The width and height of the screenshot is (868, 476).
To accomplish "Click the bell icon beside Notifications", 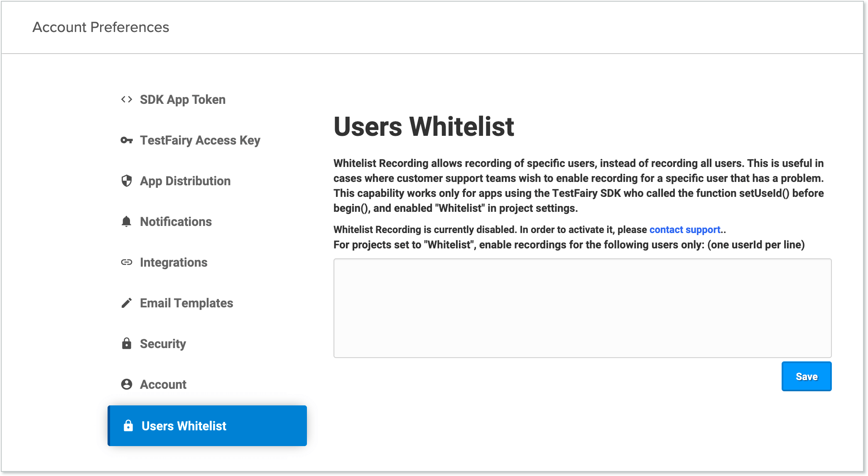I will 126,221.
